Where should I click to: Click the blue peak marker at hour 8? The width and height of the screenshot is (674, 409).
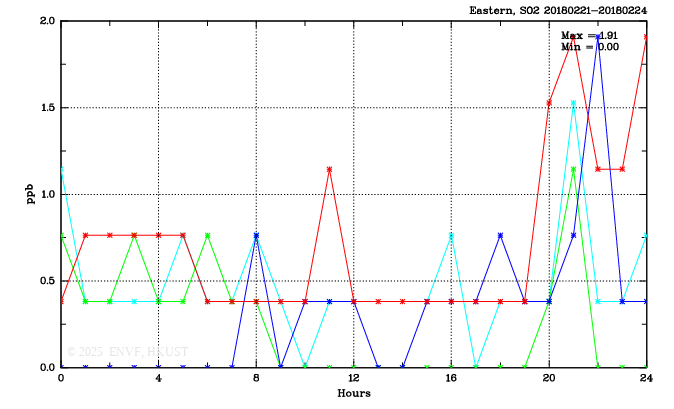point(256,235)
